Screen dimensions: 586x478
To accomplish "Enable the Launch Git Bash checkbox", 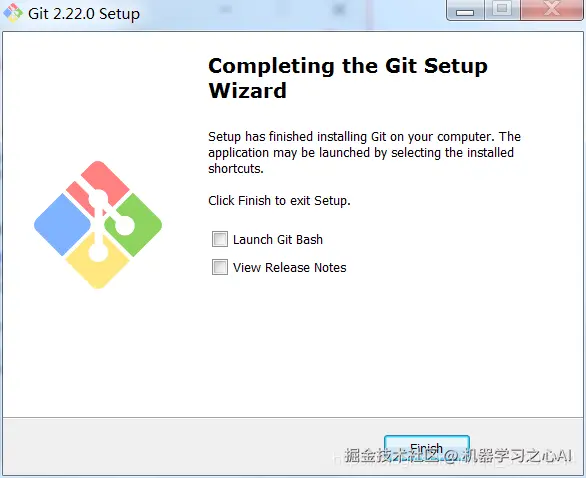I will (x=220, y=239).
